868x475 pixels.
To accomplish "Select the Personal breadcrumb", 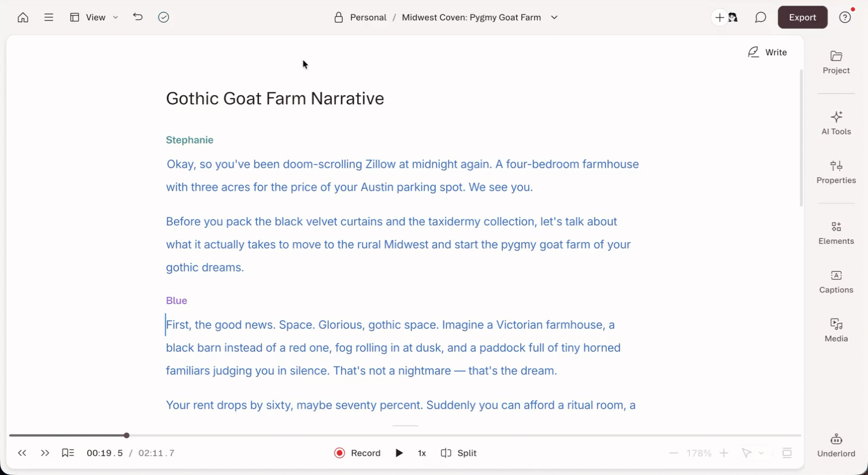I will 368,17.
